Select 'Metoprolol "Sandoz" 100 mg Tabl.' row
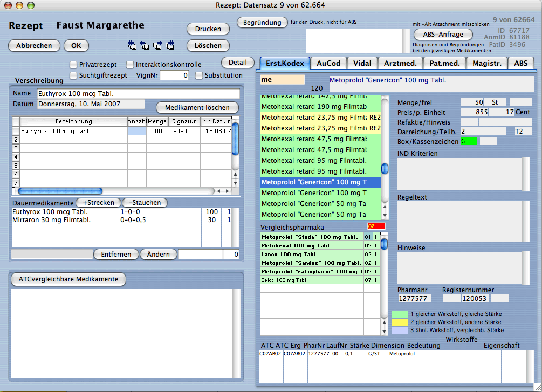The width and height of the screenshot is (542, 392). click(x=320, y=263)
